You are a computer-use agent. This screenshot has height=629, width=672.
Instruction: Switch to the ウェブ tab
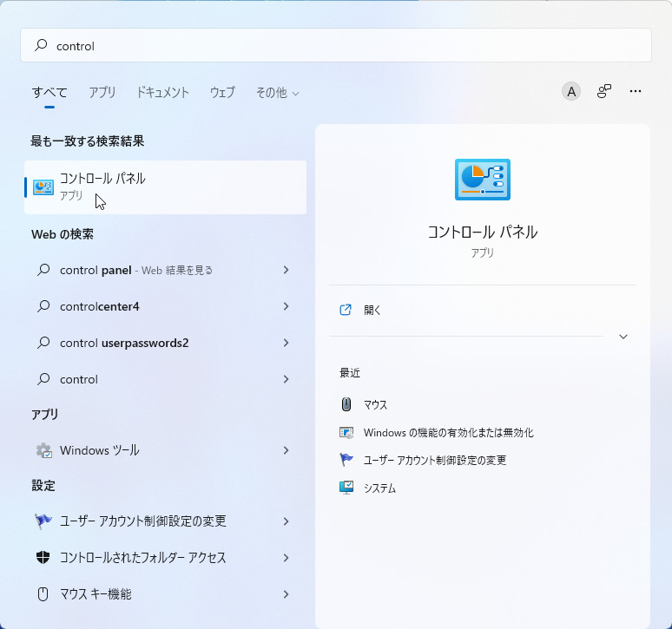pos(222,93)
